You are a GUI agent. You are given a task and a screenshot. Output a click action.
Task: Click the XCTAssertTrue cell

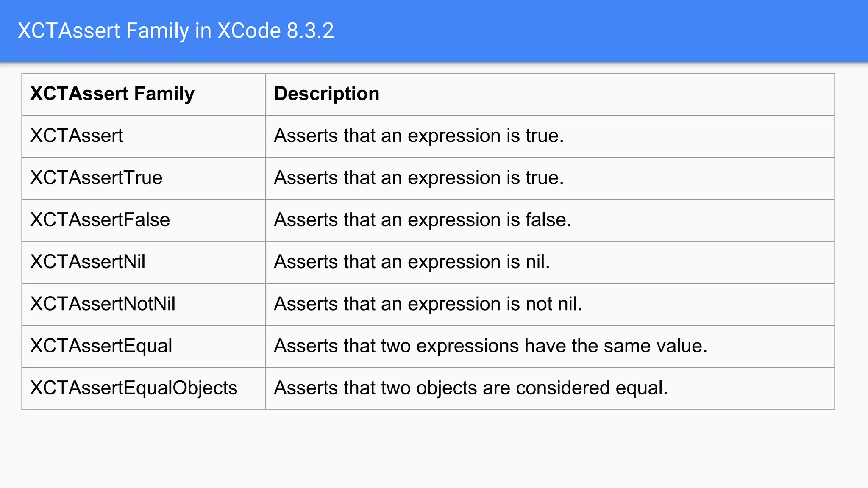[x=96, y=178]
